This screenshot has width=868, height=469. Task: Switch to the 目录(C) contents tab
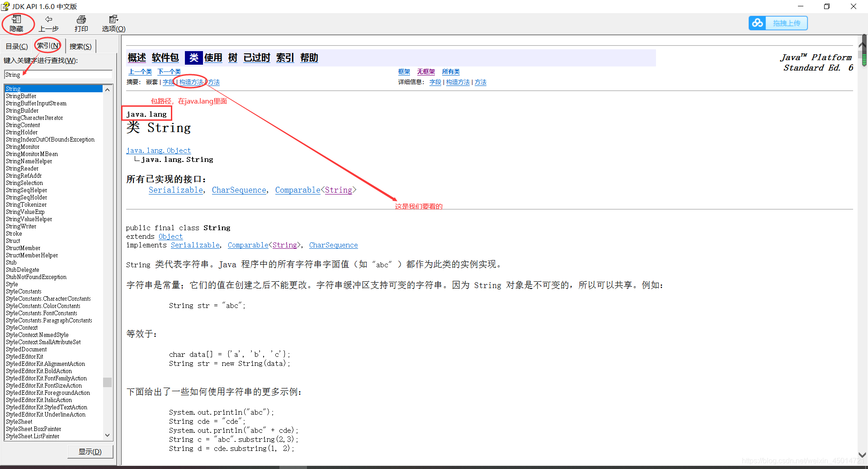(17, 46)
